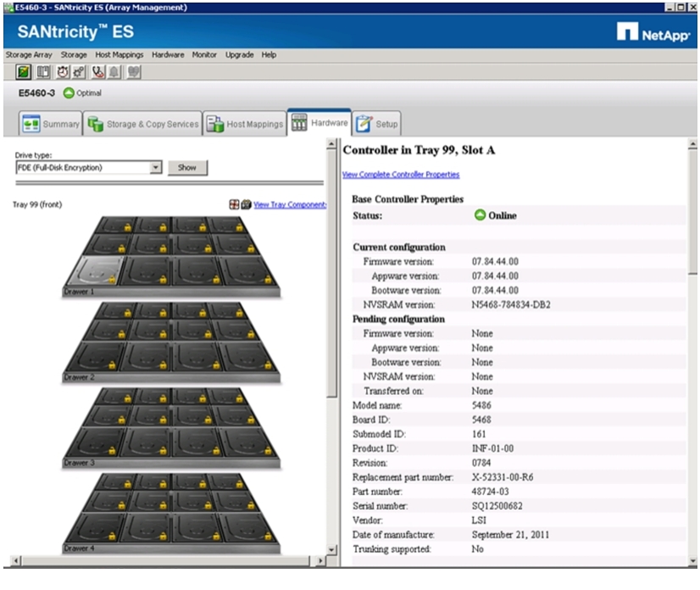Switch to Storage & Copy Services tab

point(143,124)
